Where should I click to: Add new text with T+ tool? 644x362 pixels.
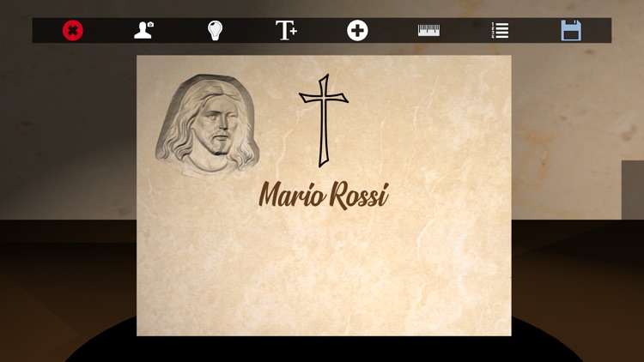click(x=286, y=30)
